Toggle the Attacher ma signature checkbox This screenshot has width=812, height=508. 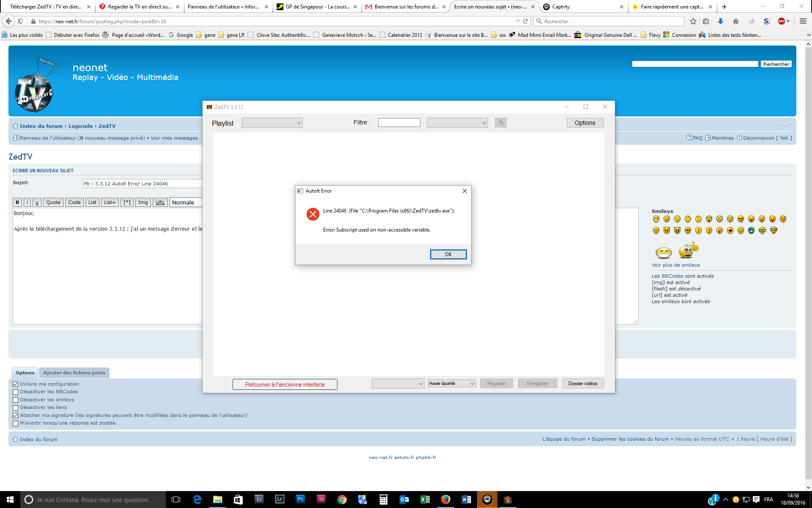pyautogui.click(x=16, y=415)
